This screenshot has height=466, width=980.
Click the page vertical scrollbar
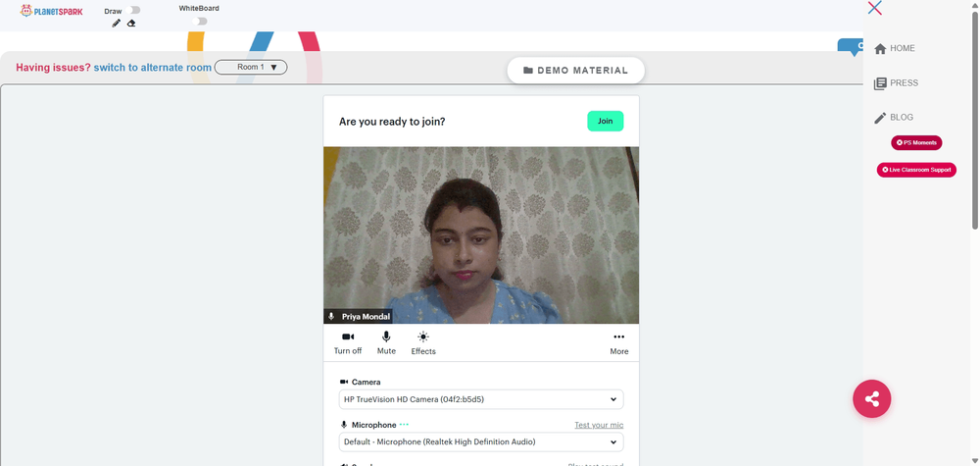pos(975,119)
